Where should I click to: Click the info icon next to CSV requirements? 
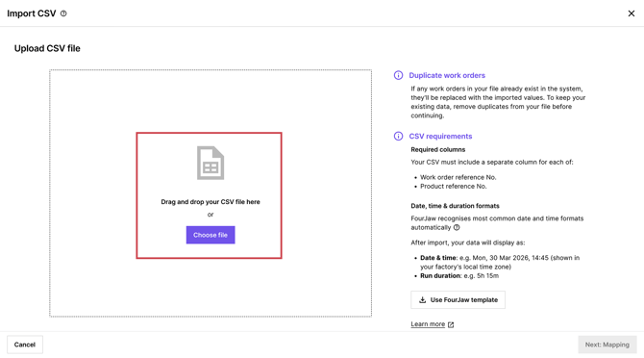pos(398,136)
